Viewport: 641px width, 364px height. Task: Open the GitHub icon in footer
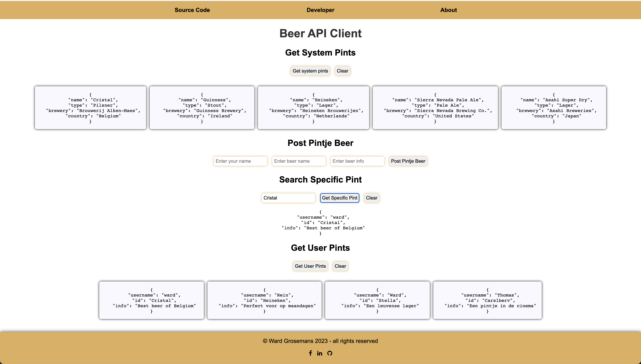tap(330, 353)
